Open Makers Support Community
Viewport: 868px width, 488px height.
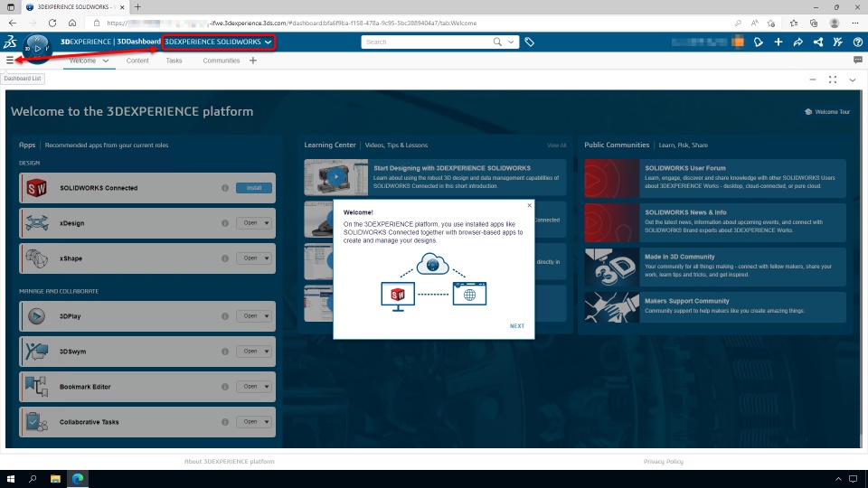click(715, 307)
